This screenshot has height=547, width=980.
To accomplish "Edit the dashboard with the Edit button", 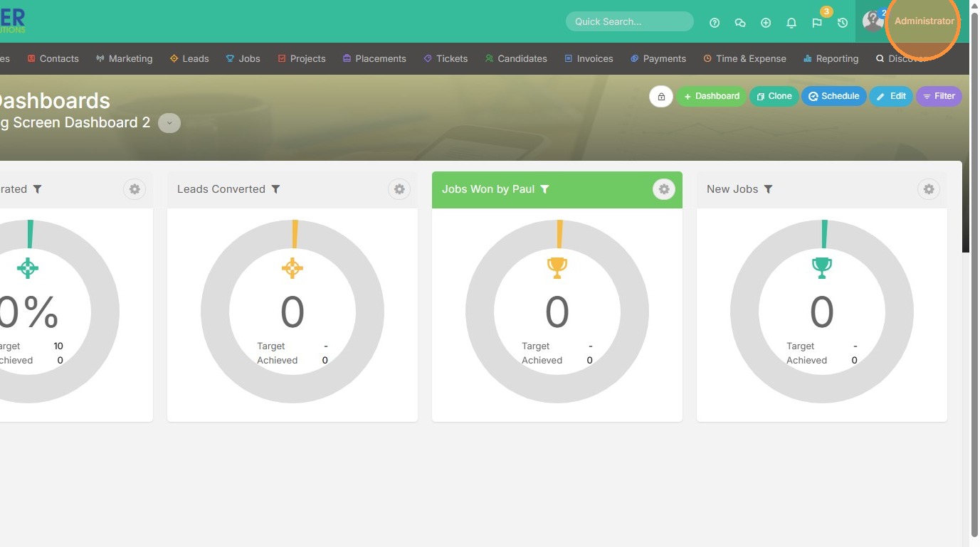I will point(891,97).
